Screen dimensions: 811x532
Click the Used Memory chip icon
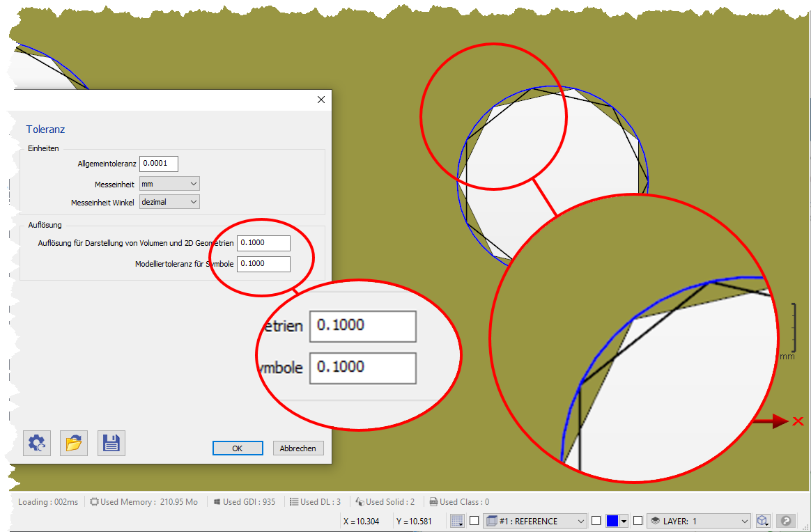[x=94, y=501]
